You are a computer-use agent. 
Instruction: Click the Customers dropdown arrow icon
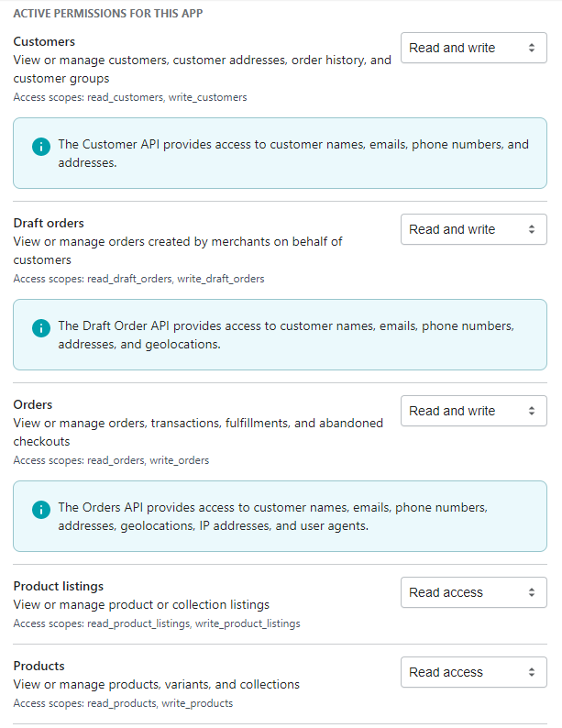pyautogui.click(x=532, y=48)
